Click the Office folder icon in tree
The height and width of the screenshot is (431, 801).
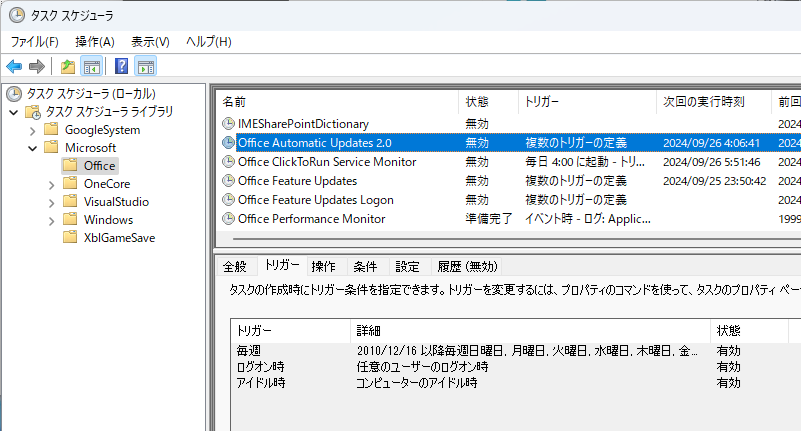[x=70, y=165]
